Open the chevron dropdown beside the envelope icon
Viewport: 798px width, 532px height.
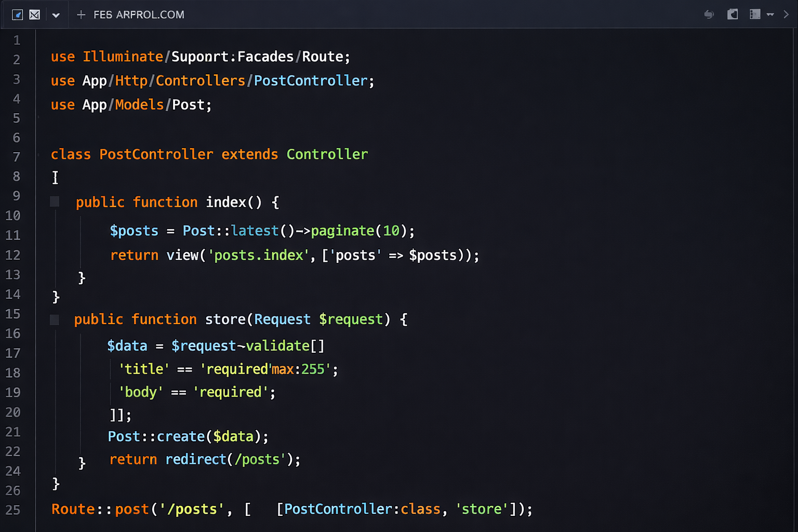56,15
